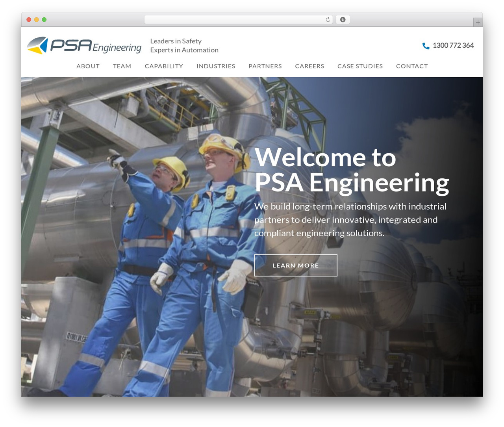
Task: Open the ABOUT menu item
Action: tap(88, 66)
